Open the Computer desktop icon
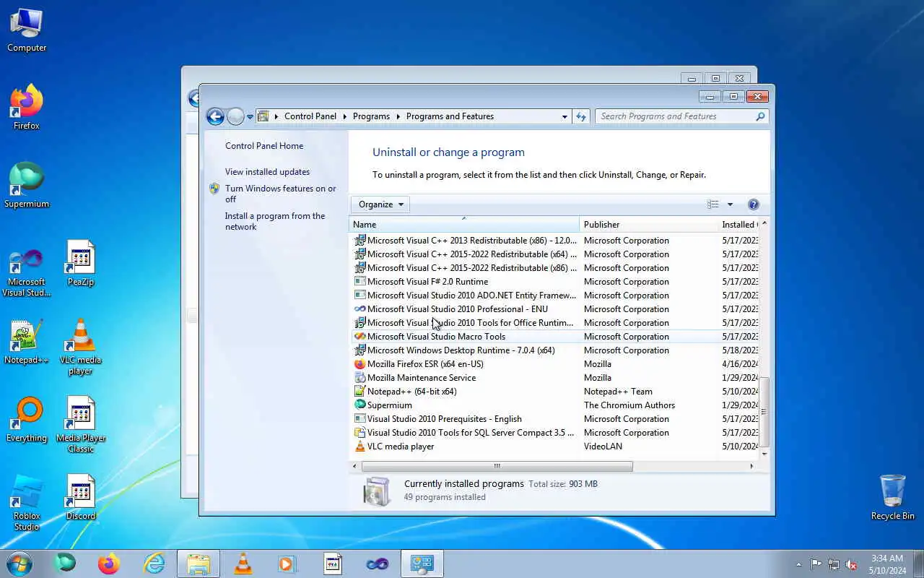 pos(27,30)
